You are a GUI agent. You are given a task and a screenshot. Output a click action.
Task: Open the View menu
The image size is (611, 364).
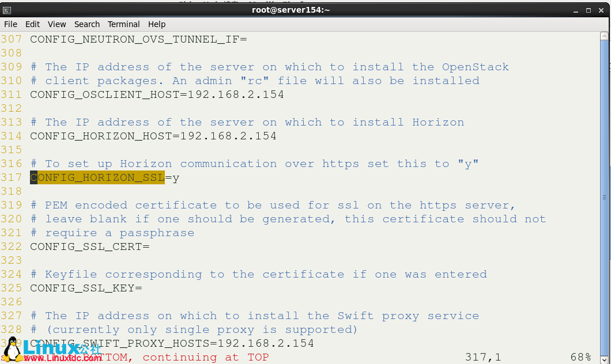[56, 24]
